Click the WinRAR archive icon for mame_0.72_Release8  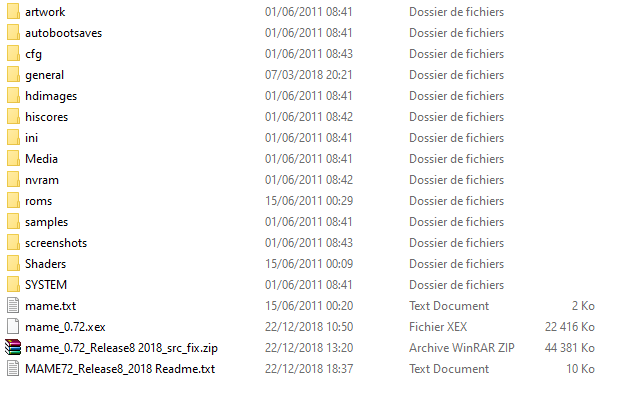pos(13,348)
